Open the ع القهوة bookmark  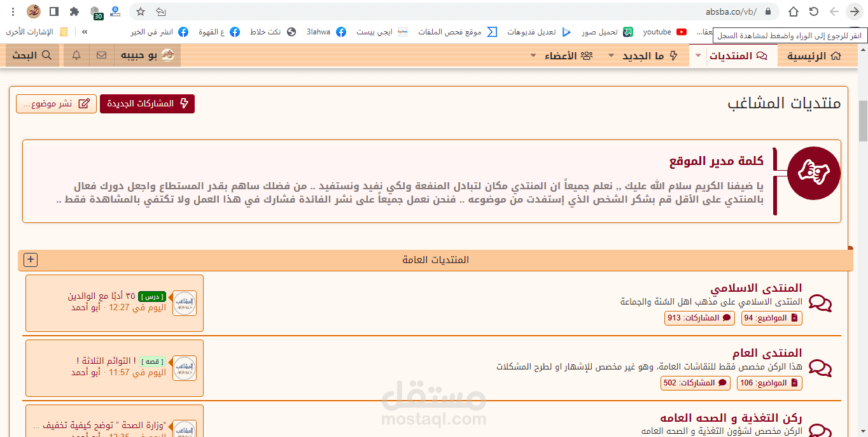tap(220, 32)
